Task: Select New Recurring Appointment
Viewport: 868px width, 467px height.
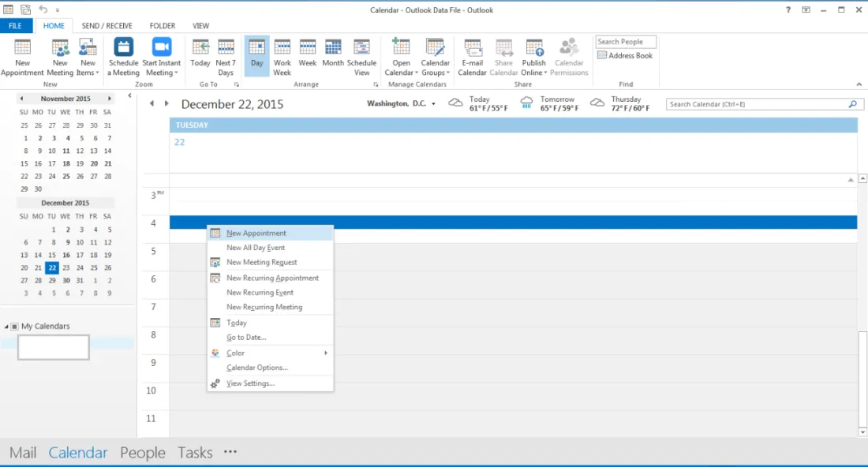Action: click(271, 278)
